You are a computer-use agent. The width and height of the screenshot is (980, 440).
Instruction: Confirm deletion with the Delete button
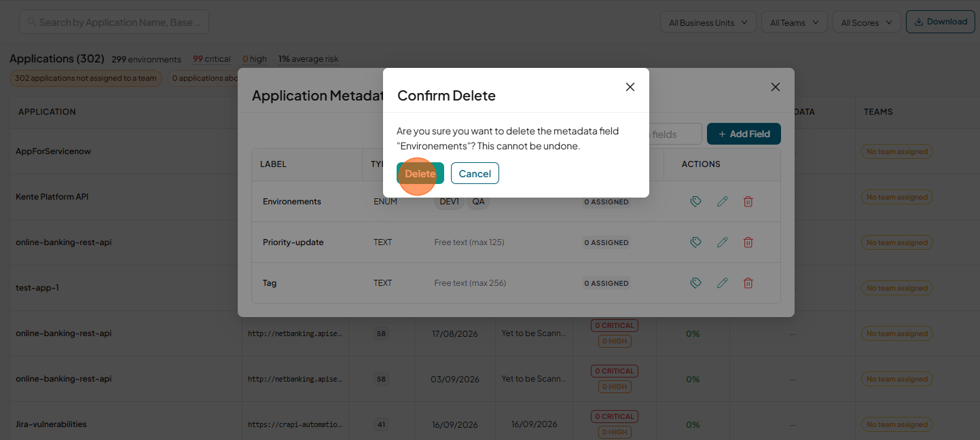420,173
